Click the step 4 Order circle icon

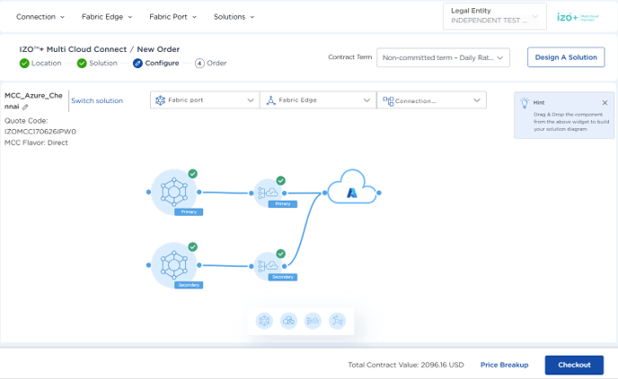[199, 63]
